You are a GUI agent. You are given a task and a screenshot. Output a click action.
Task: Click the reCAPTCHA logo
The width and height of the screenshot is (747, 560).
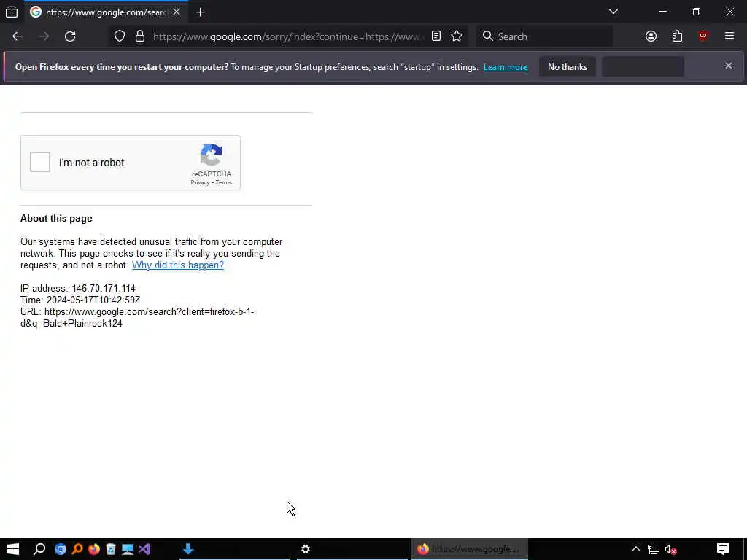(212, 155)
